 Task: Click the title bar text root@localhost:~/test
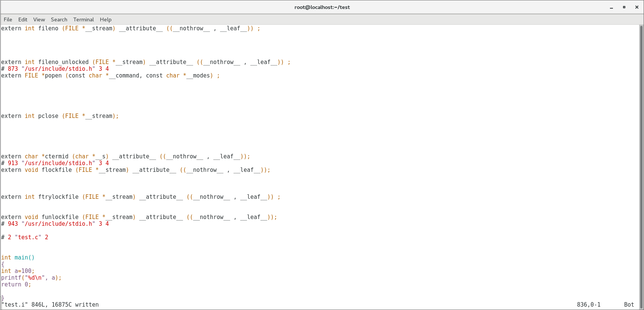coord(322,7)
